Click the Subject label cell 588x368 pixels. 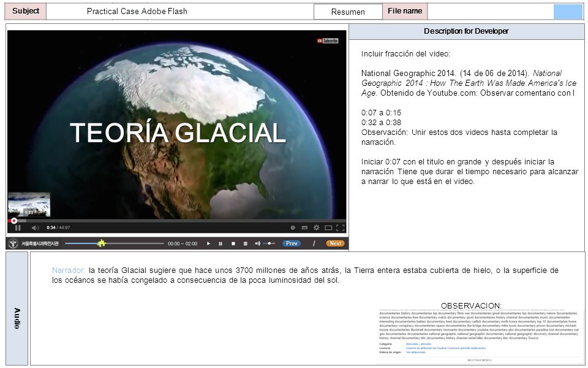26,11
